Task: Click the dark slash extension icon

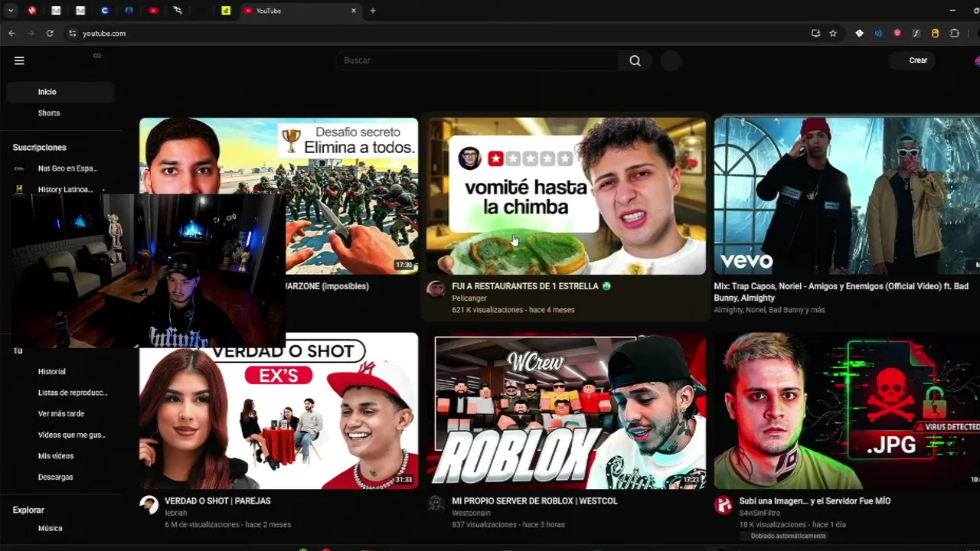Action: [x=916, y=34]
